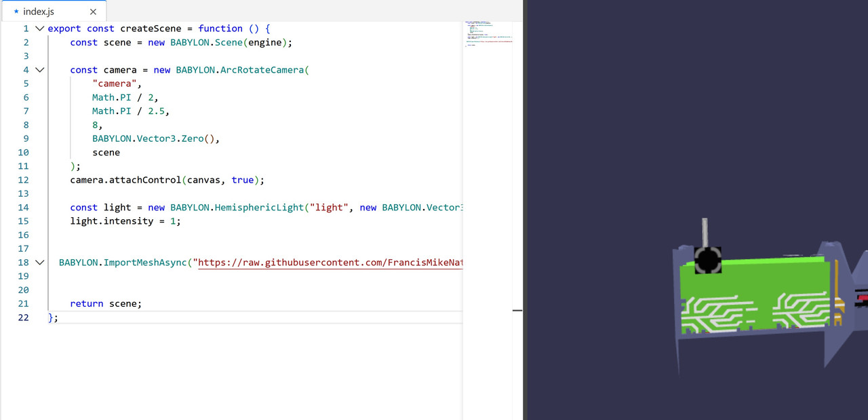
Task: Click the "camera" string on line 5
Action: [115, 83]
